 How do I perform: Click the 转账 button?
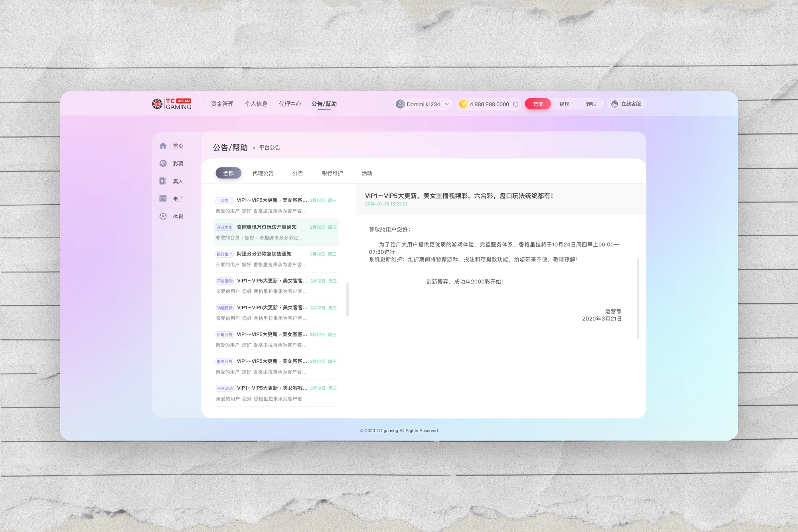click(x=591, y=104)
